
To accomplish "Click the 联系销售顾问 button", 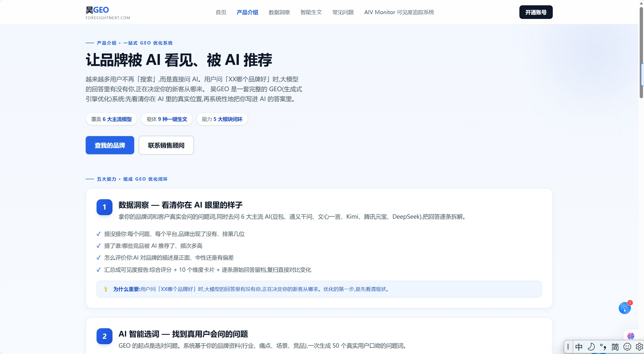I will tap(166, 145).
